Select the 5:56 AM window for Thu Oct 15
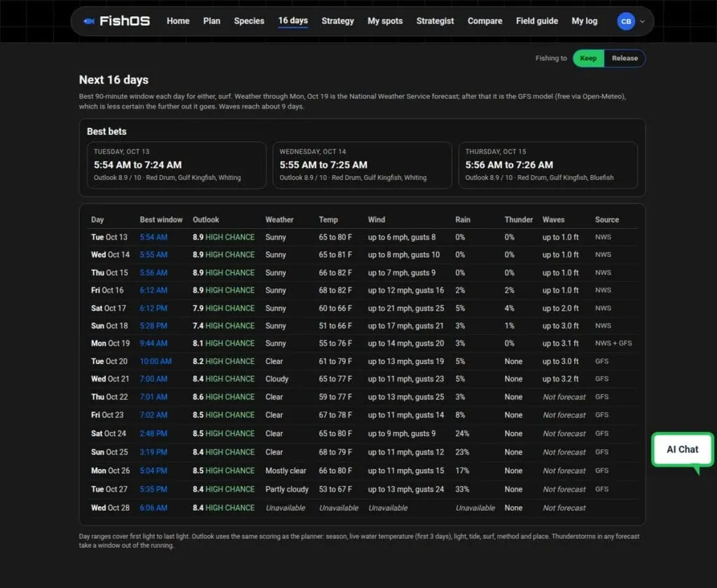 (x=153, y=272)
